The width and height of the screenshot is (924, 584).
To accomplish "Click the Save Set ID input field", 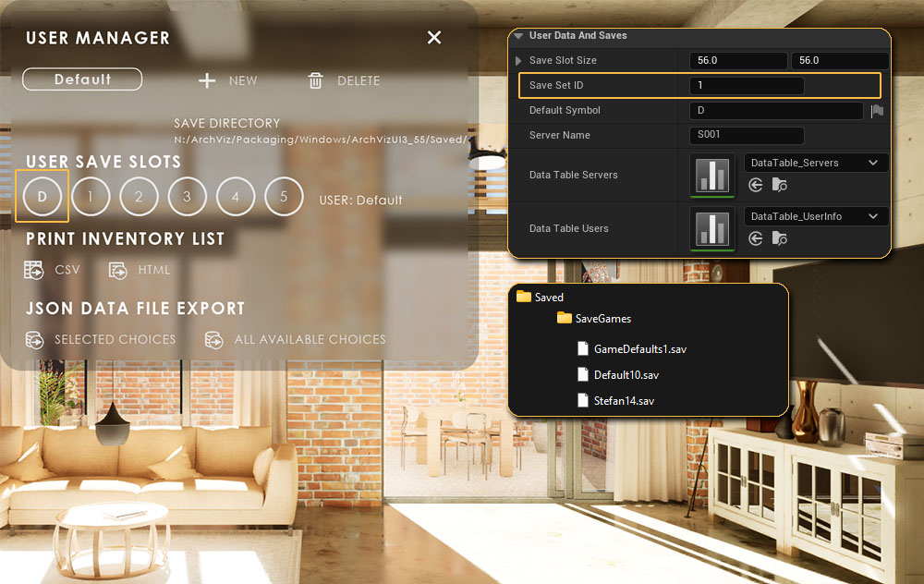I will pos(747,86).
